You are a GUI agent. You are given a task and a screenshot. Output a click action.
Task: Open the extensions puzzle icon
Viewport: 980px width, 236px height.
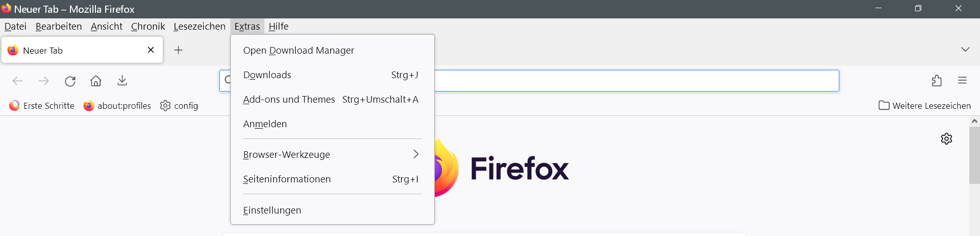[937, 81]
